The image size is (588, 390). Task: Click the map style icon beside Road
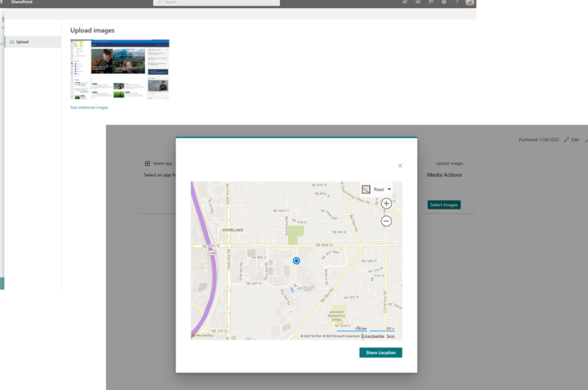click(x=366, y=190)
